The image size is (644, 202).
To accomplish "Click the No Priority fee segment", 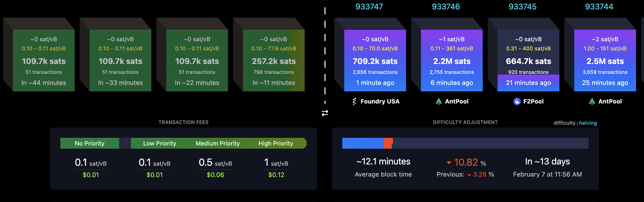I will pyautogui.click(x=90, y=143).
